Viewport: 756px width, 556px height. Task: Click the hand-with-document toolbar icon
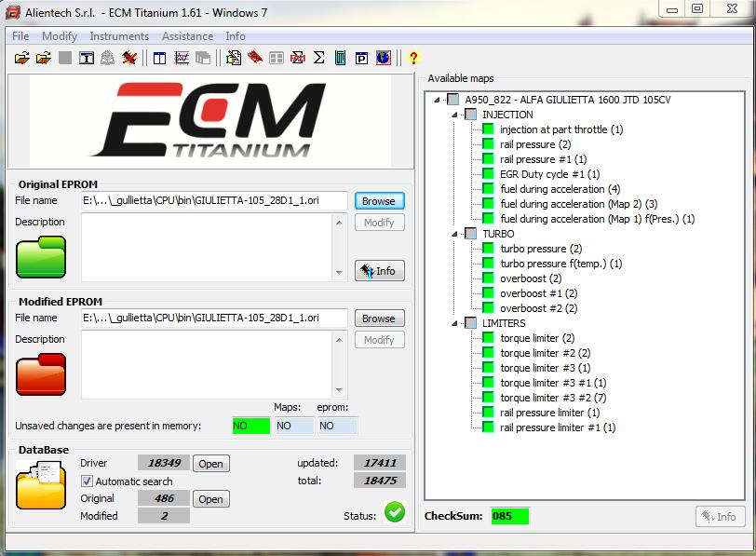coord(234,58)
